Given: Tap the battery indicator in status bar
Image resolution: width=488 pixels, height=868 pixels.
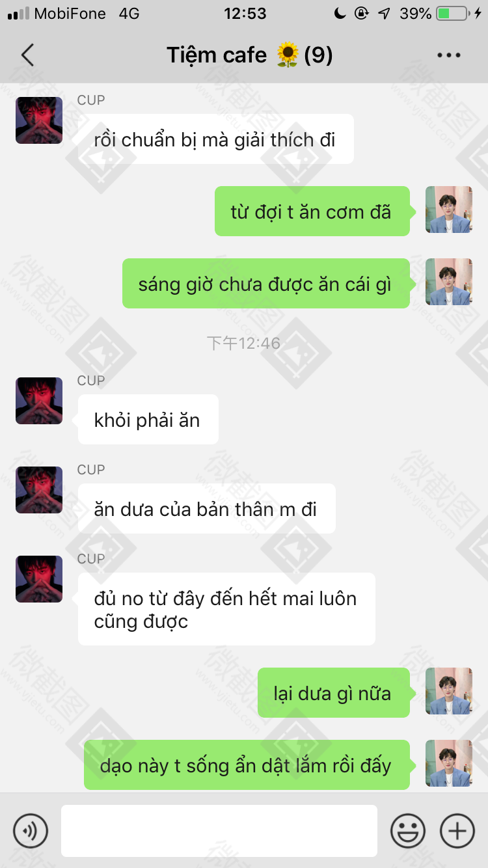Looking at the screenshot, I should click(452, 13).
